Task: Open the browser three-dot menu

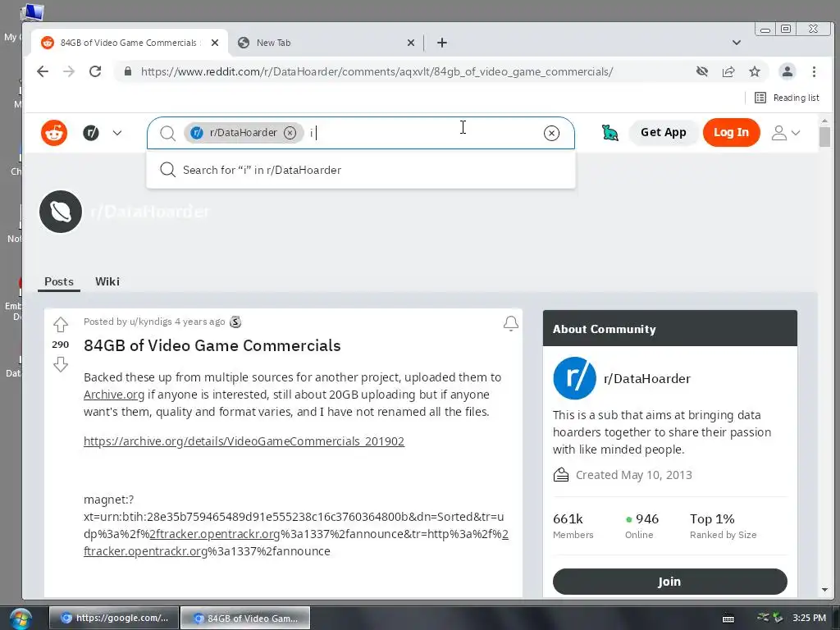Action: tap(814, 71)
